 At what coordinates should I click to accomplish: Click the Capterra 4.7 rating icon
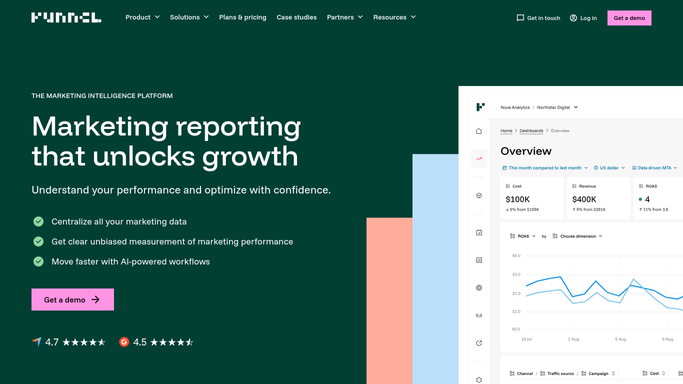click(x=37, y=342)
